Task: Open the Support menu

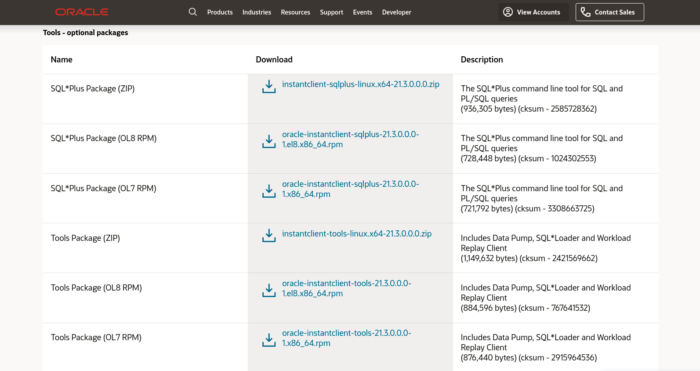Action: coord(331,13)
